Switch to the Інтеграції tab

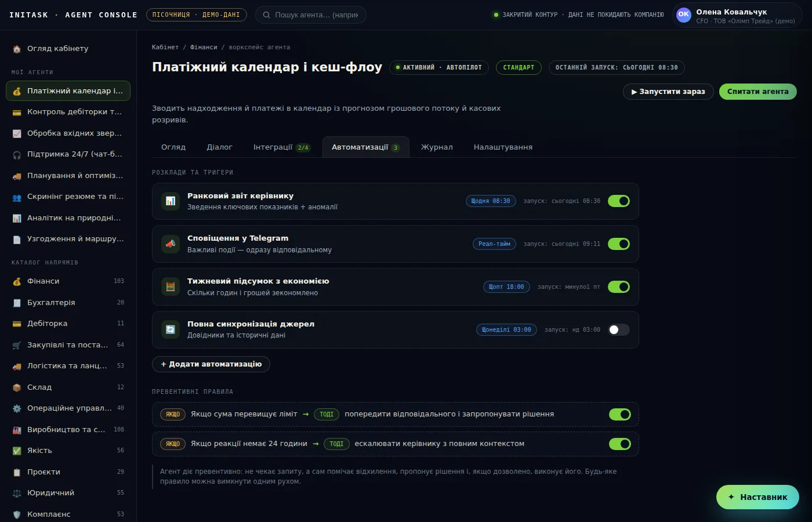[x=282, y=147]
